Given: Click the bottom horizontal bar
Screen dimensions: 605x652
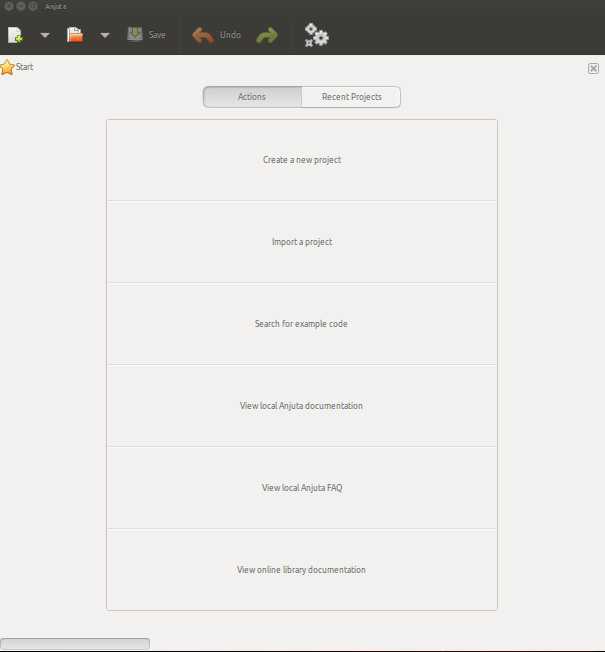Looking at the screenshot, I should click(x=75, y=644).
